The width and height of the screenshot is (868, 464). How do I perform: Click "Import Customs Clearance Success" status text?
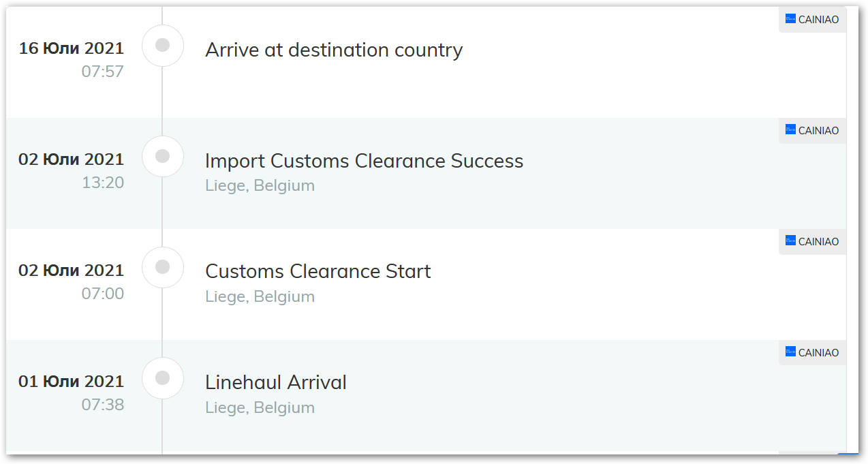[364, 161]
